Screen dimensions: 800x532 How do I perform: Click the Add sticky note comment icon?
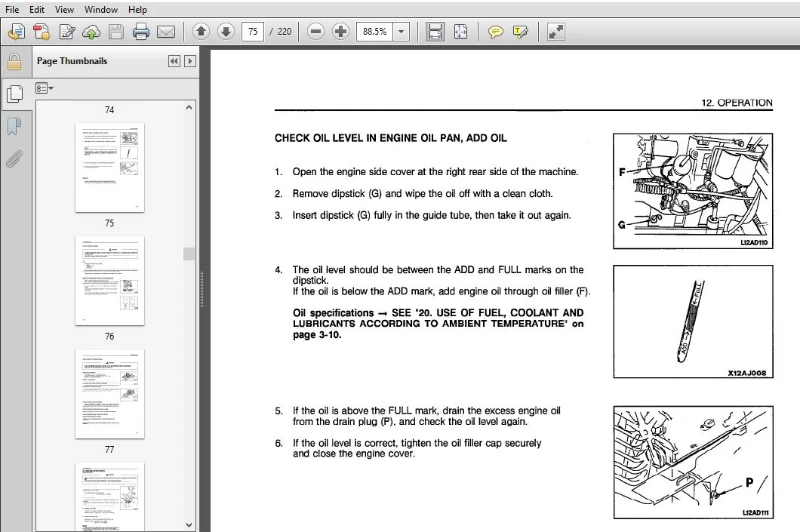point(495,32)
